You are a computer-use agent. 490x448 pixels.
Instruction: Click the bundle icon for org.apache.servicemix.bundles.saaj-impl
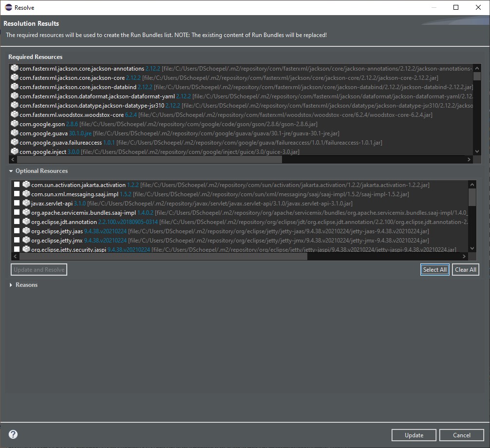(27, 212)
